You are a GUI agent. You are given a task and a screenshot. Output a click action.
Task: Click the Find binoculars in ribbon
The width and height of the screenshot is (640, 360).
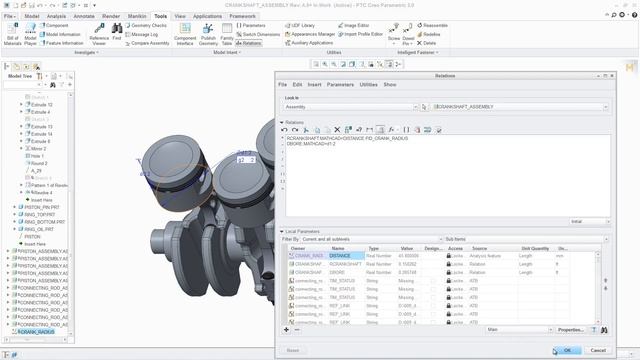(x=117, y=31)
